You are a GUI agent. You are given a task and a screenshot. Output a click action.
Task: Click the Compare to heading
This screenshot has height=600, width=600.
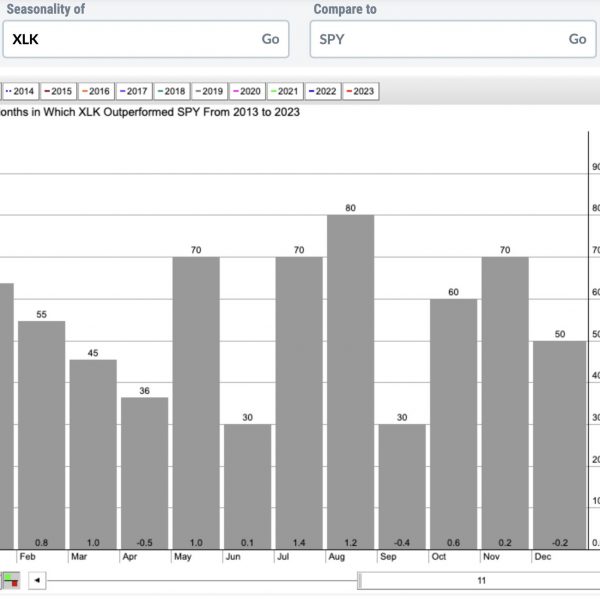tap(345, 9)
